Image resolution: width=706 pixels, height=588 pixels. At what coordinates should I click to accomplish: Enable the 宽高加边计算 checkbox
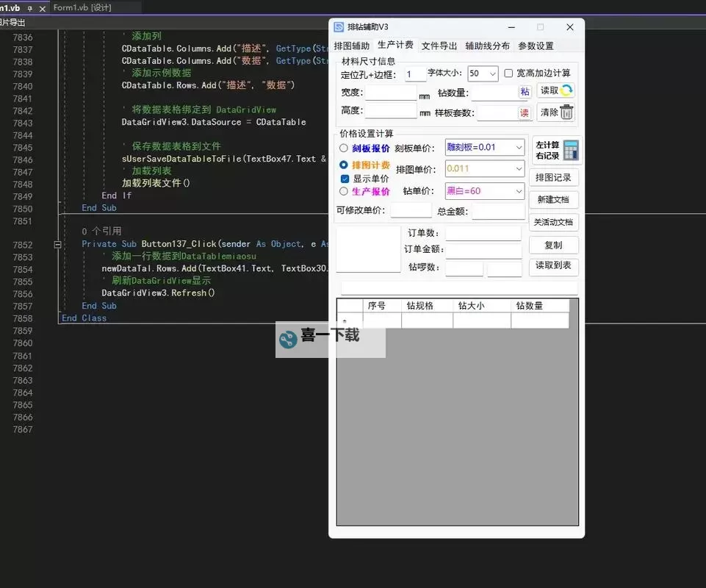(507, 74)
